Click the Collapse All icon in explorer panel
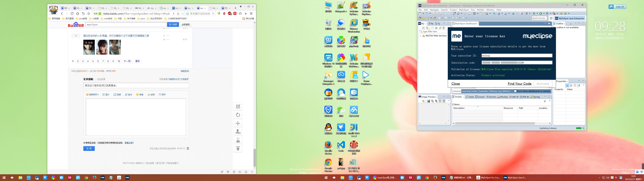This screenshot has width=644, height=181. tap(423, 28)
